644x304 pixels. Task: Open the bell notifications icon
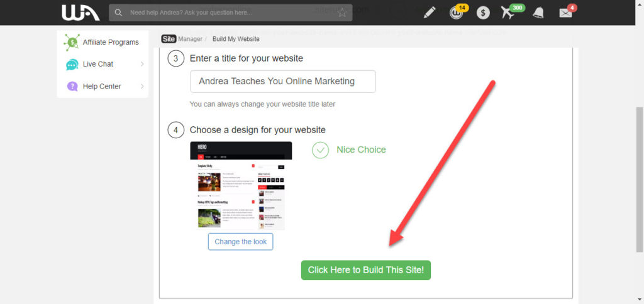click(538, 13)
